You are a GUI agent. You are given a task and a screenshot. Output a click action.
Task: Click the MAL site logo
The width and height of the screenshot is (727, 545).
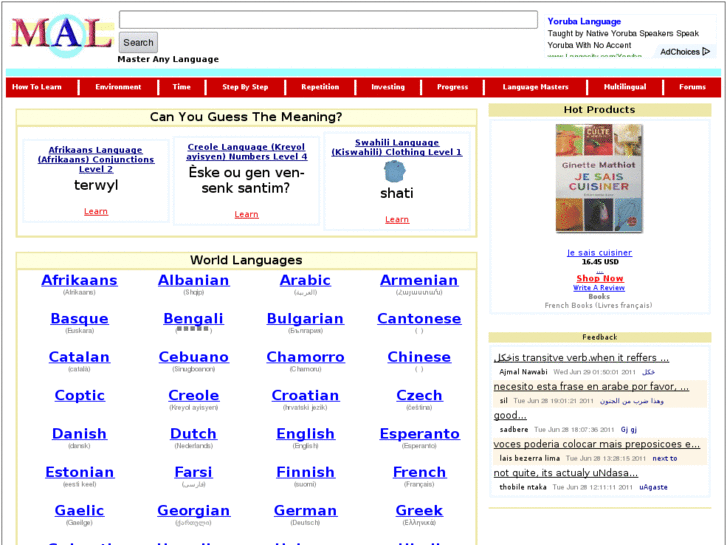click(x=62, y=35)
